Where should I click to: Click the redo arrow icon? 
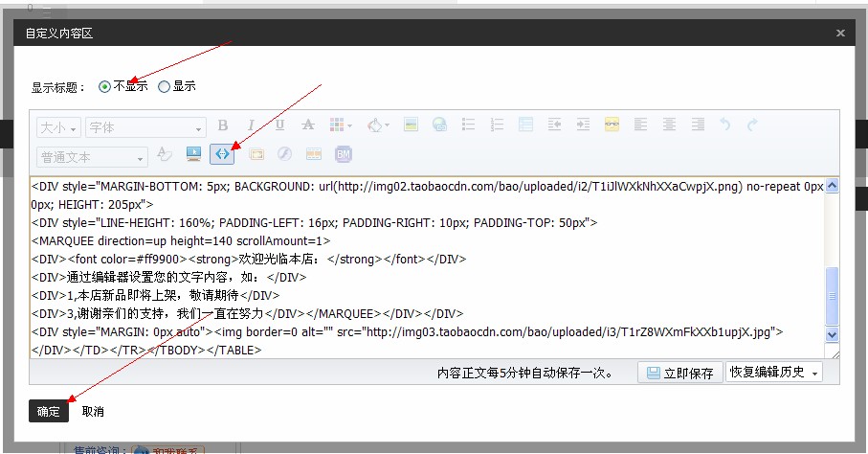click(752, 125)
